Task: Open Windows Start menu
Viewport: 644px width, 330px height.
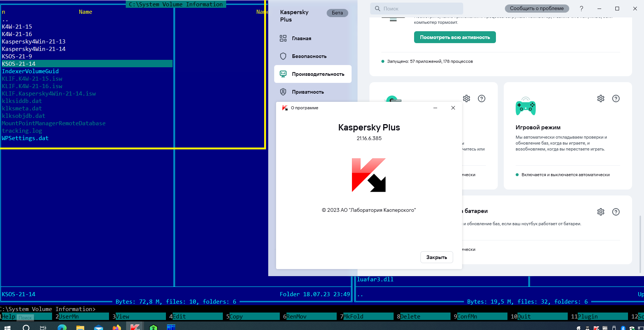Action: point(7,327)
